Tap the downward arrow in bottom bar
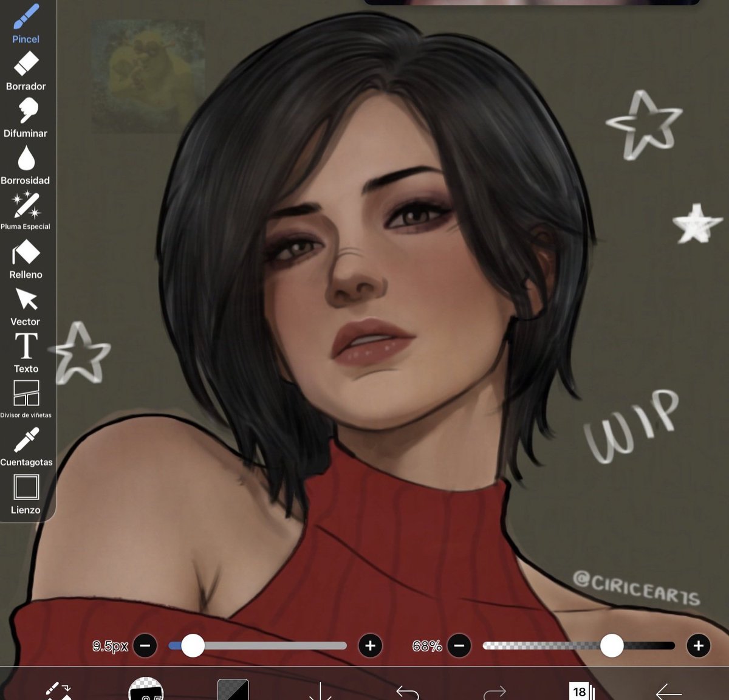 (320, 691)
